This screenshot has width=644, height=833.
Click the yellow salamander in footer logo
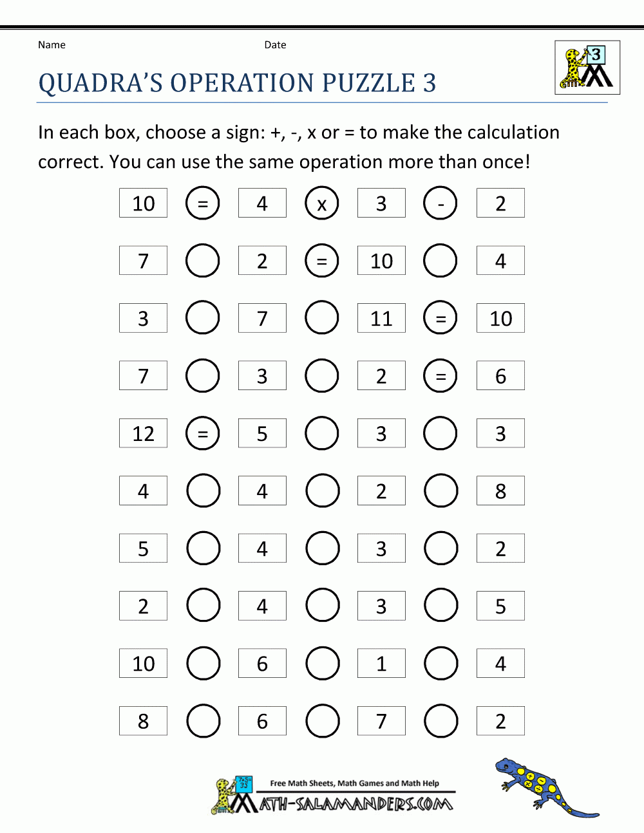223,796
